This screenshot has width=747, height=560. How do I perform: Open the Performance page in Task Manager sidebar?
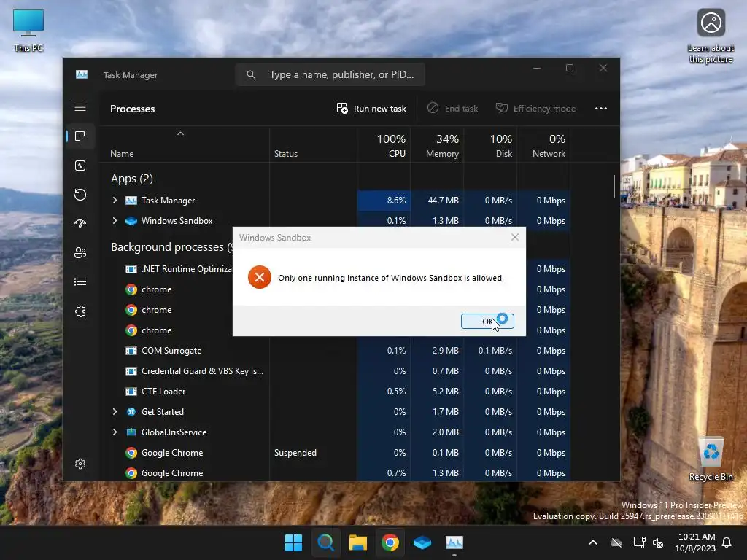[80, 166]
